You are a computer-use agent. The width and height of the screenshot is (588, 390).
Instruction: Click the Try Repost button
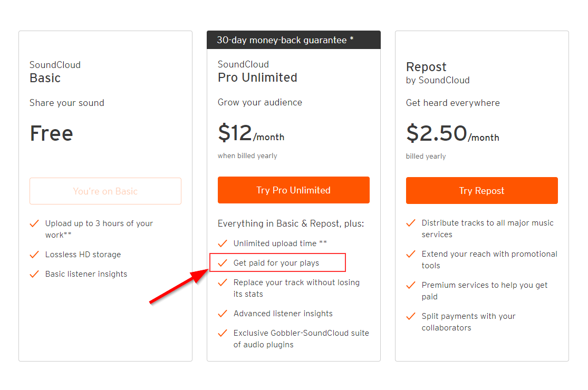pos(481,190)
